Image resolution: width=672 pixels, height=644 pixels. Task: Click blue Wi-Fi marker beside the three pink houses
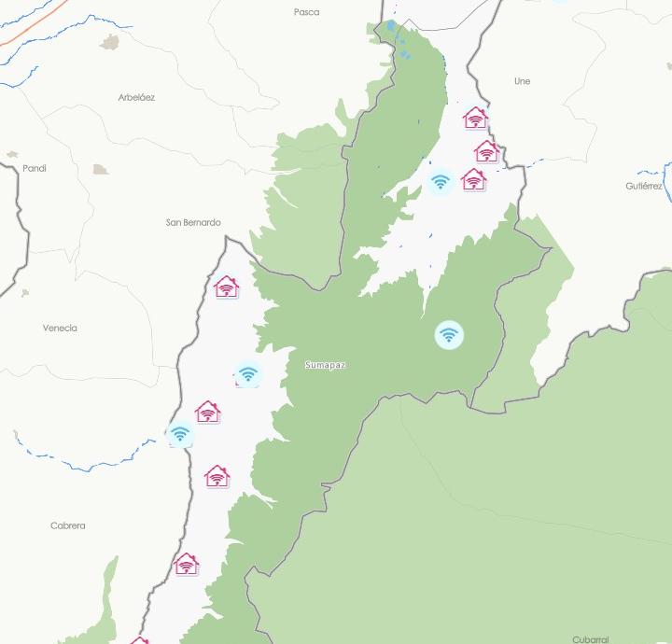[x=441, y=182]
